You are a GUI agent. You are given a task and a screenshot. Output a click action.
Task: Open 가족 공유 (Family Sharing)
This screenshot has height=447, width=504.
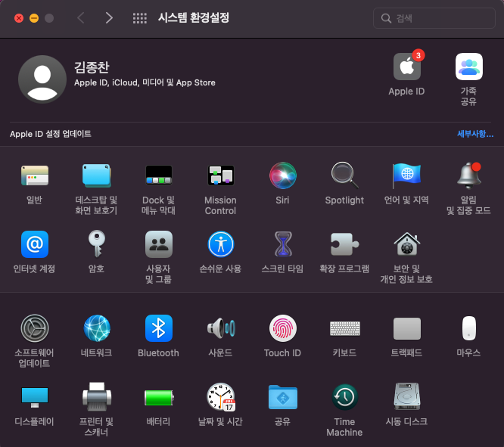pos(468,67)
